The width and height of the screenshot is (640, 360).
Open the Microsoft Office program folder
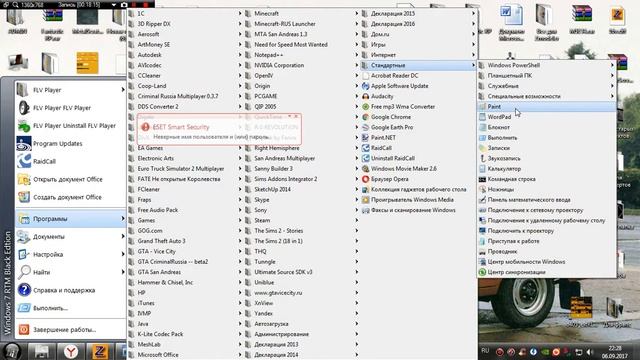point(185,355)
